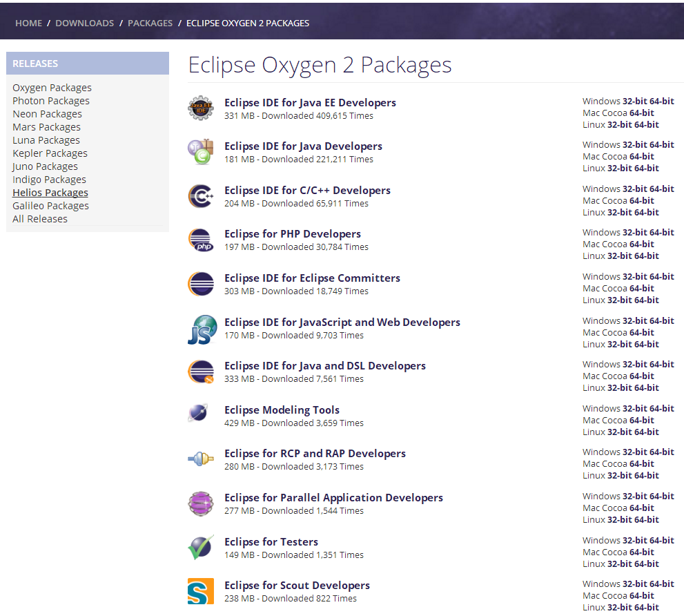Image resolution: width=684 pixels, height=616 pixels.
Task: Download Java EE Developers Windows 32-bit
Action: (x=635, y=102)
